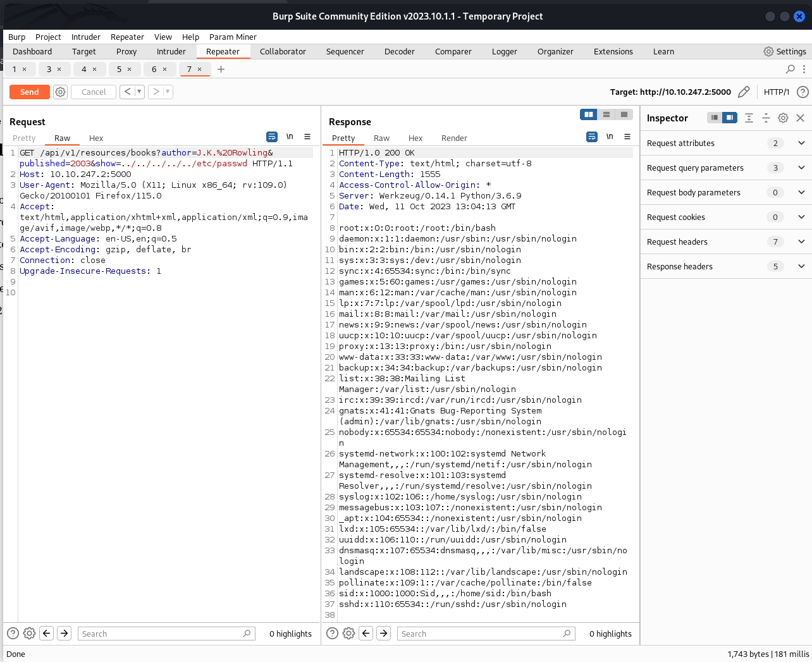This screenshot has width=812, height=662.
Task: Open response search help icon
Action: tap(332, 633)
